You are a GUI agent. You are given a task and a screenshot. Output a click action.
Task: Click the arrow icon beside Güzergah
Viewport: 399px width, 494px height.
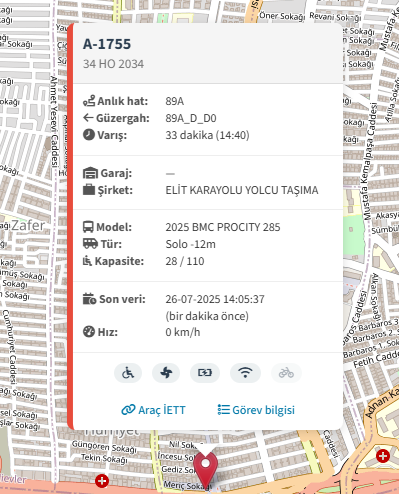click(88, 118)
